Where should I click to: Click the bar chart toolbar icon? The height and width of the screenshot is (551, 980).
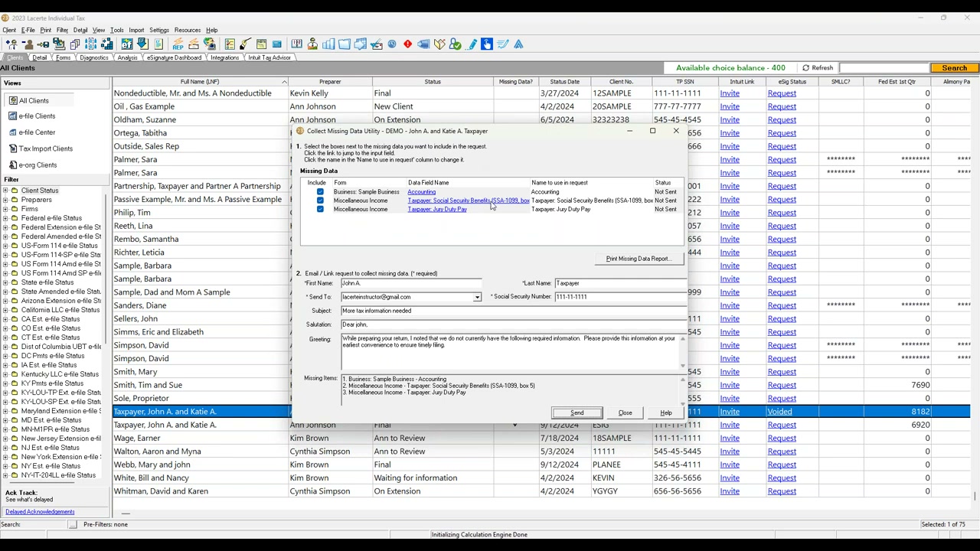[x=328, y=44]
